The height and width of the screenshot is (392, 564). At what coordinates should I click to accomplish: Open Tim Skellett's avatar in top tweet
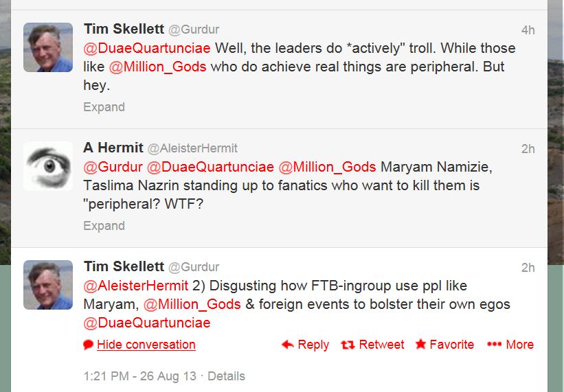coord(48,47)
